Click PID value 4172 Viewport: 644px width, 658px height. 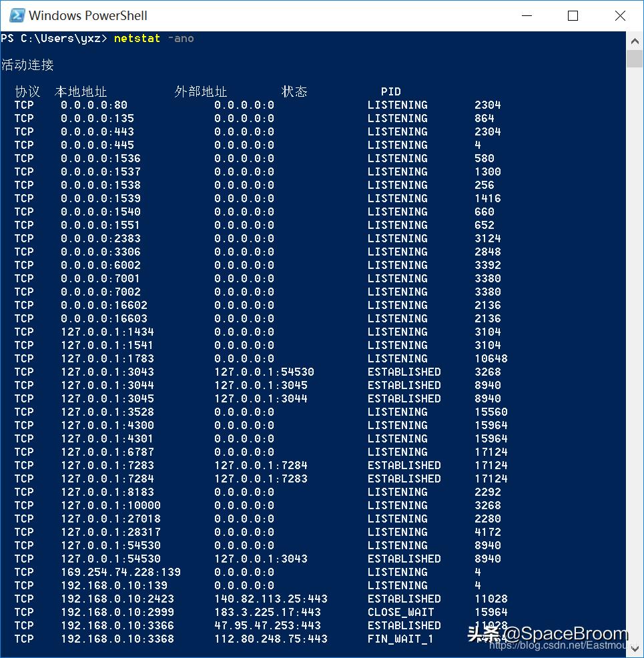[x=488, y=532]
